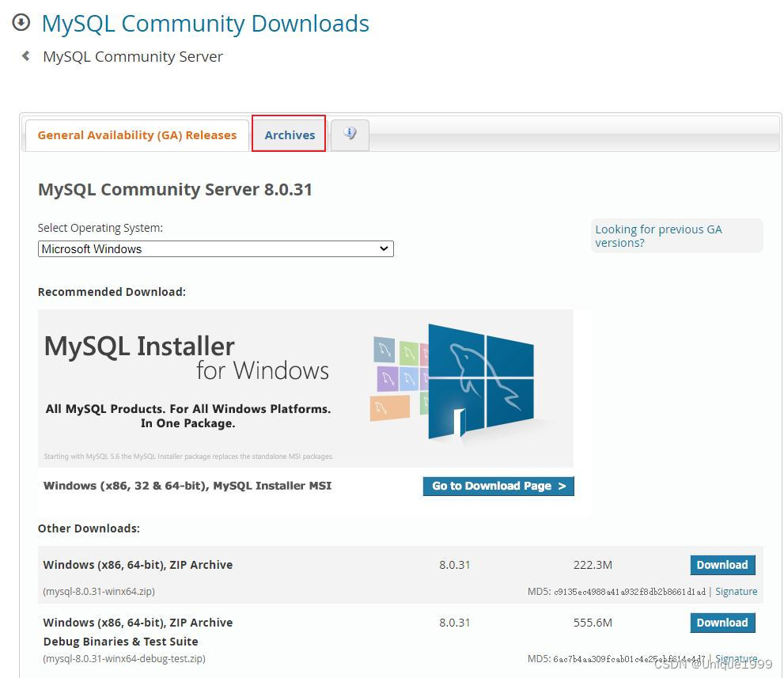Viewport: 784px width, 678px height.
Task: Click the download circle icon beside the page title
Action: coord(21,22)
